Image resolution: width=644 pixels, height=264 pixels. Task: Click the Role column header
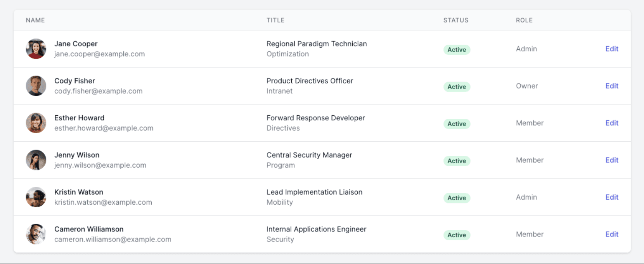[524, 20]
